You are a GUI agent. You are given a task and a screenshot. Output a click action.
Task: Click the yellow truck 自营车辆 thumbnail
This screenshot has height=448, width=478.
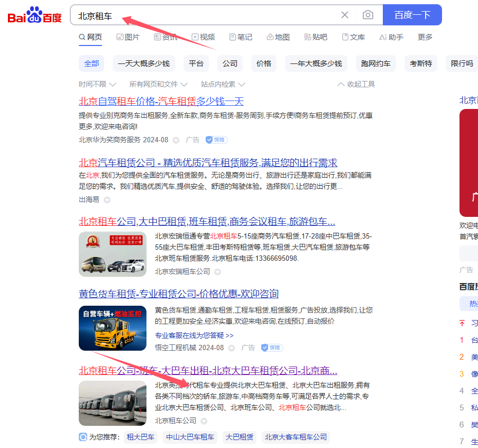click(113, 328)
